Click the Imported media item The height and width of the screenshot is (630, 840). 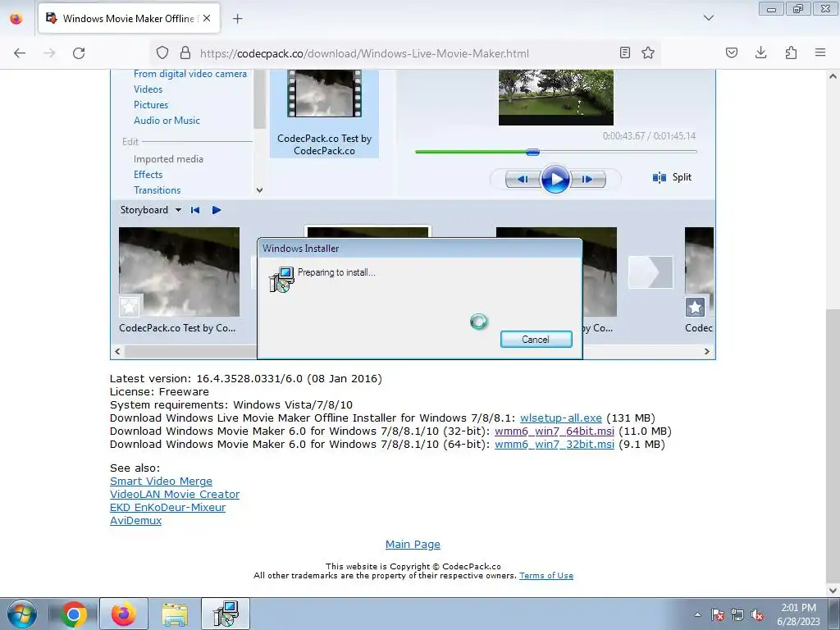pos(168,159)
